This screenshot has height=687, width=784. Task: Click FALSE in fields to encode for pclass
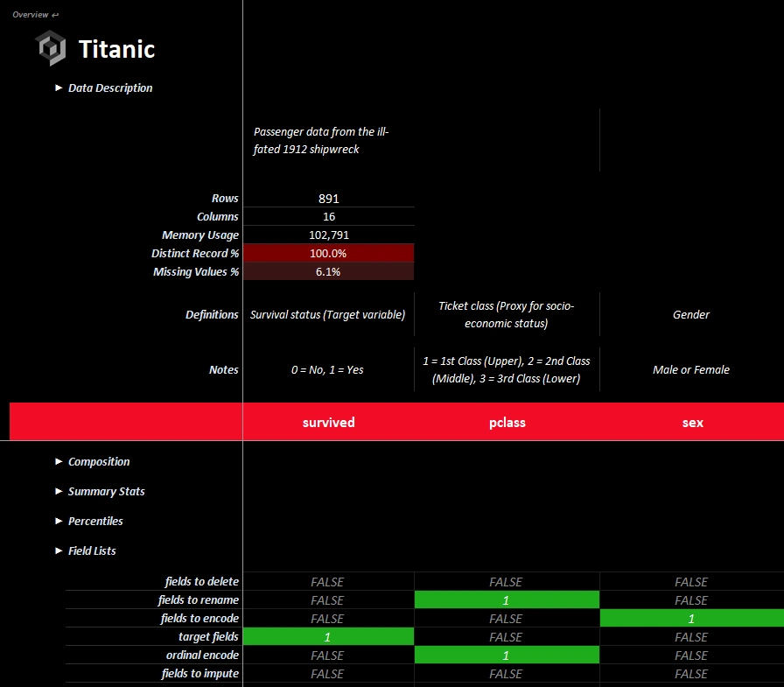pos(507,619)
